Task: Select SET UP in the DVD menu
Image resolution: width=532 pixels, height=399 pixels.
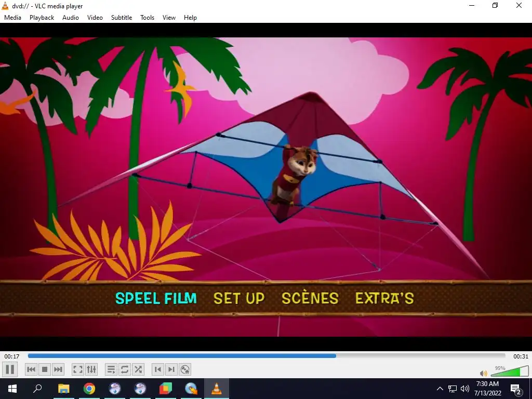Action: (239, 298)
